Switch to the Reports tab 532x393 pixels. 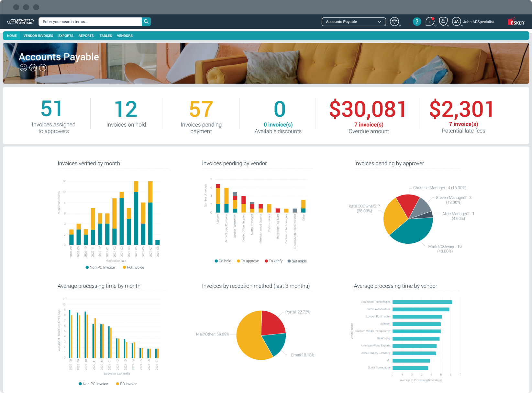pyautogui.click(x=86, y=36)
